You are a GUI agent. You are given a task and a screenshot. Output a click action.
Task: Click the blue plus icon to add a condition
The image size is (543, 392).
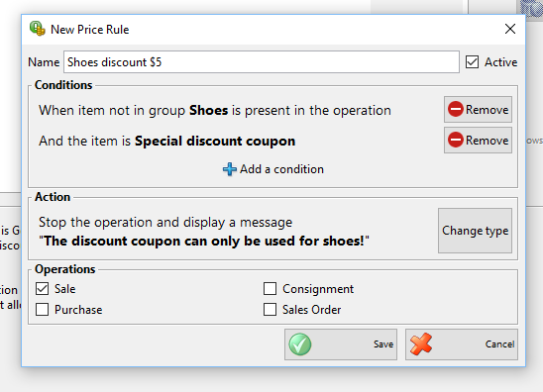click(x=230, y=169)
